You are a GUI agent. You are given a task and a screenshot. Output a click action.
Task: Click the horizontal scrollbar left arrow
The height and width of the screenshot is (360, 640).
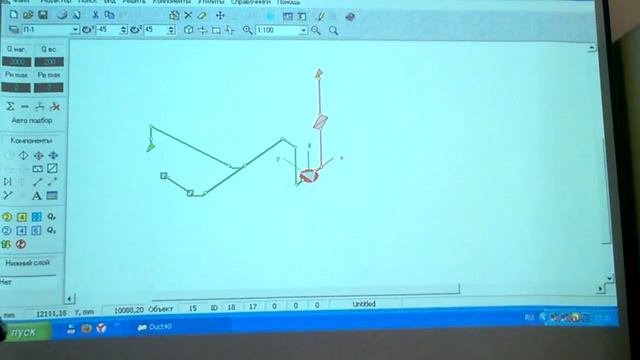(69, 299)
